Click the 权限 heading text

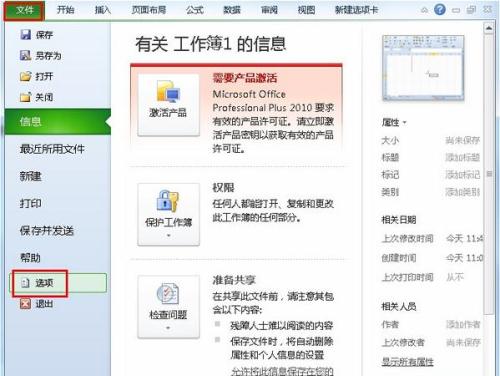pyautogui.click(x=223, y=187)
